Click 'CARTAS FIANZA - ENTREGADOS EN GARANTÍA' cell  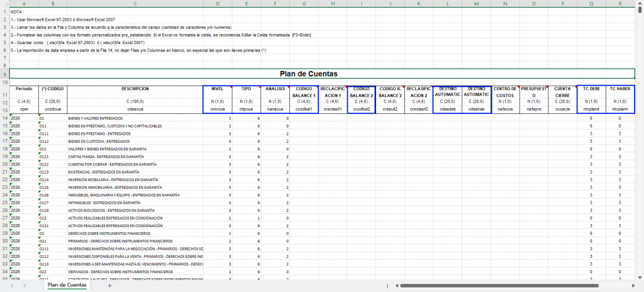coord(135,157)
